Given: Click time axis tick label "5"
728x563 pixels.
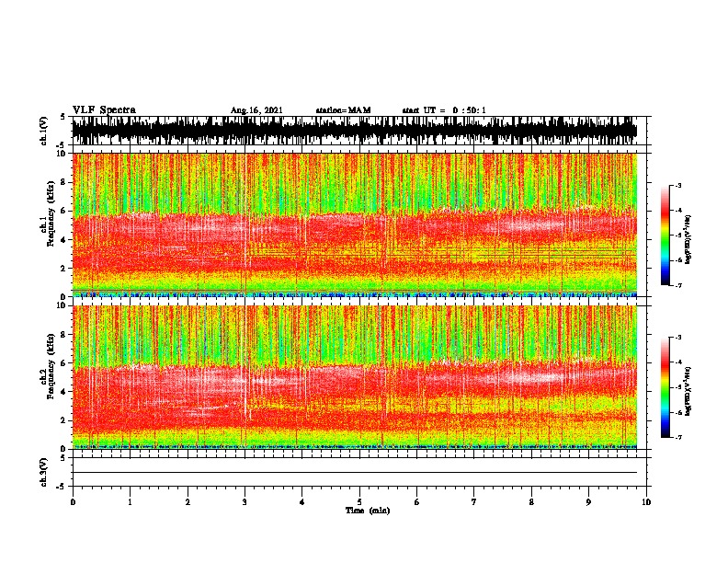Looking at the screenshot, I should tap(359, 502).
